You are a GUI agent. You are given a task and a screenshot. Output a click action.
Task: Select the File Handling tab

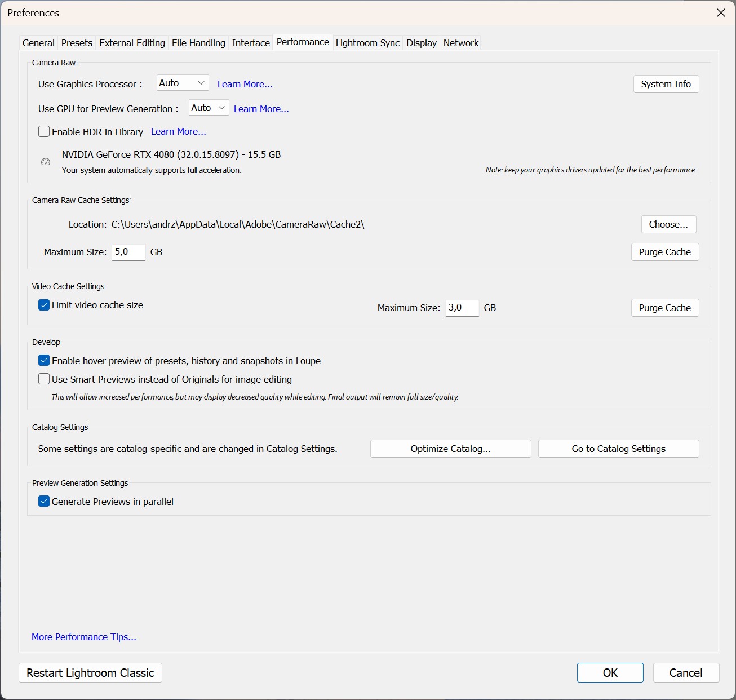(x=198, y=43)
